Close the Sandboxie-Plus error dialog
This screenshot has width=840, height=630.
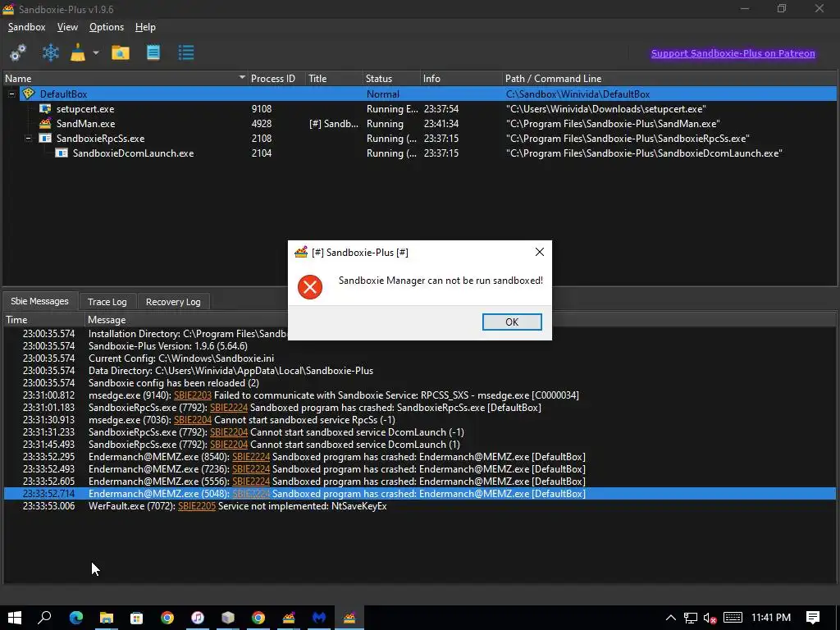(540, 252)
